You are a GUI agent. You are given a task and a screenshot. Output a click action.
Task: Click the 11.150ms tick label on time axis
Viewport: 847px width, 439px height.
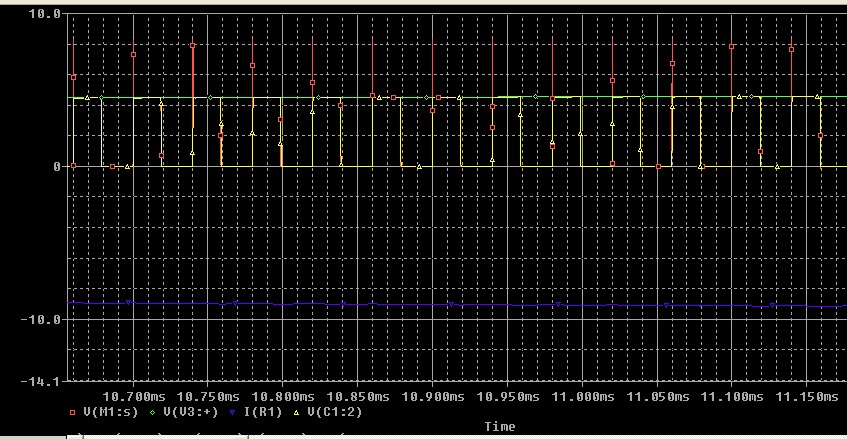coord(804,396)
